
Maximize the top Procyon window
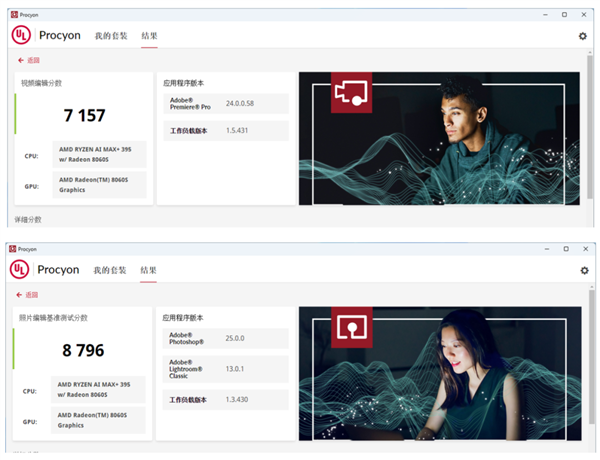(x=564, y=15)
